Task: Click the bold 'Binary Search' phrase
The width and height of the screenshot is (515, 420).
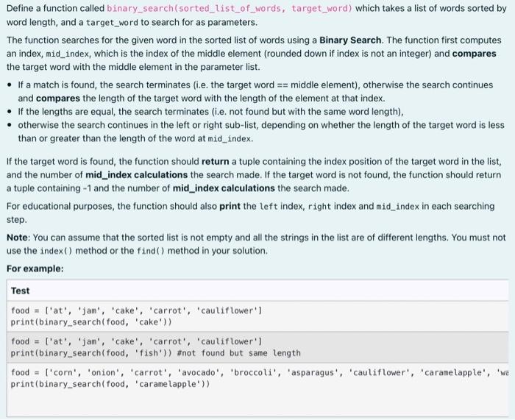Action: pyautogui.click(x=350, y=40)
